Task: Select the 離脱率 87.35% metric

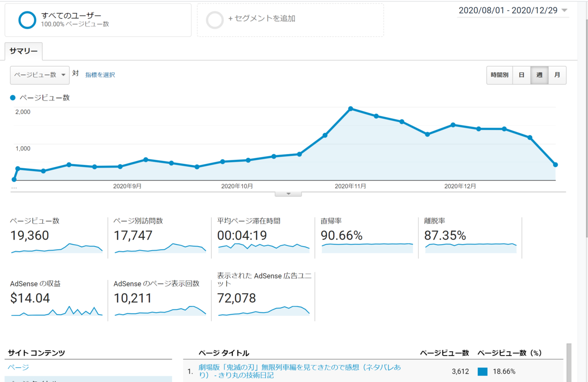Action: tap(470, 237)
